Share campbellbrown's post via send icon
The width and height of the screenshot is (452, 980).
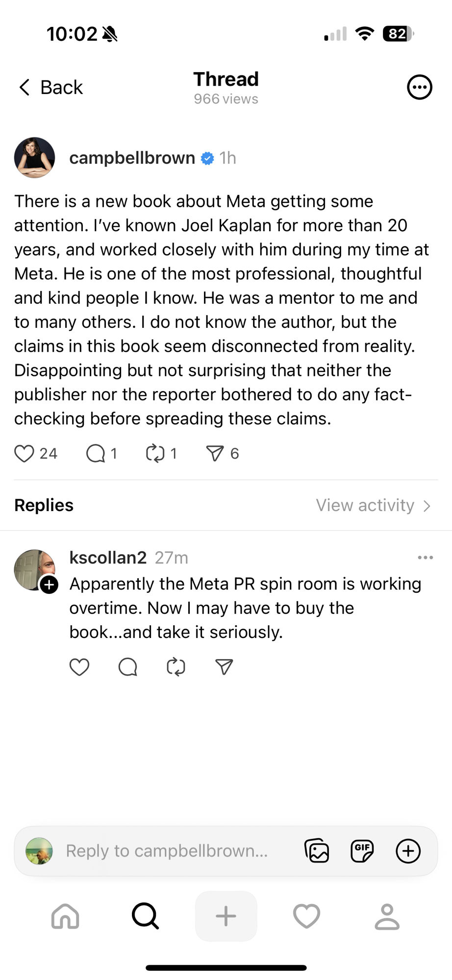tap(215, 453)
